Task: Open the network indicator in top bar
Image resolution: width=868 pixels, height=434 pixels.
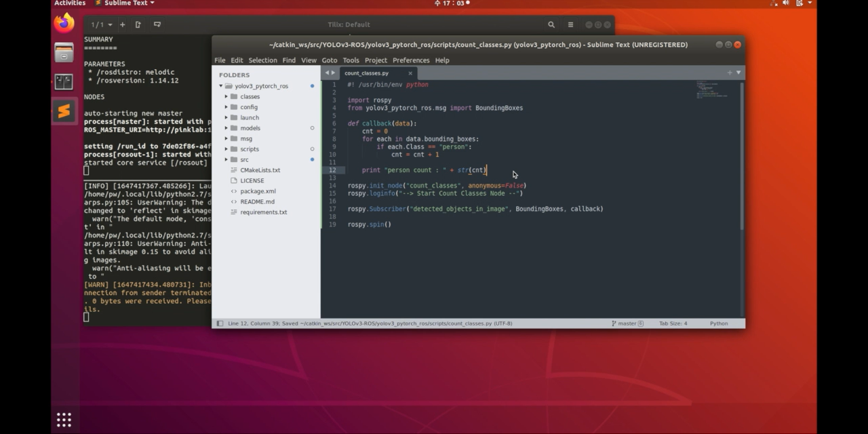Action: click(774, 3)
